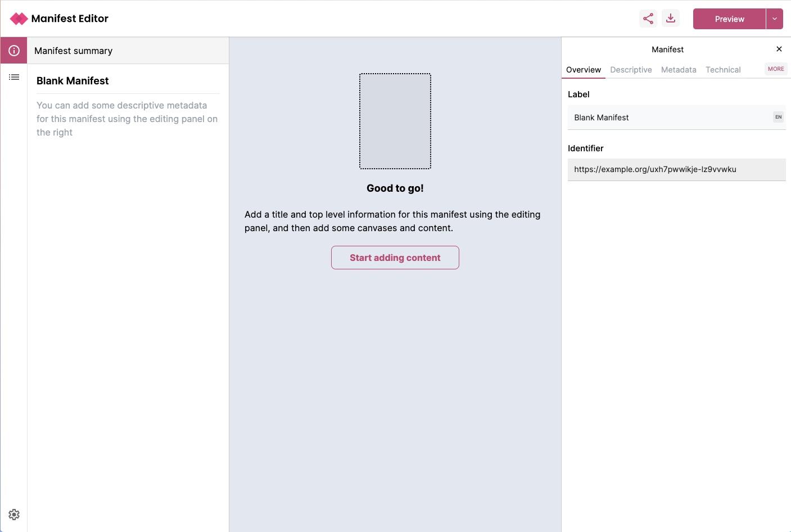791x532 pixels.
Task: Open settings gear in sidebar
Action: (14, 515)
